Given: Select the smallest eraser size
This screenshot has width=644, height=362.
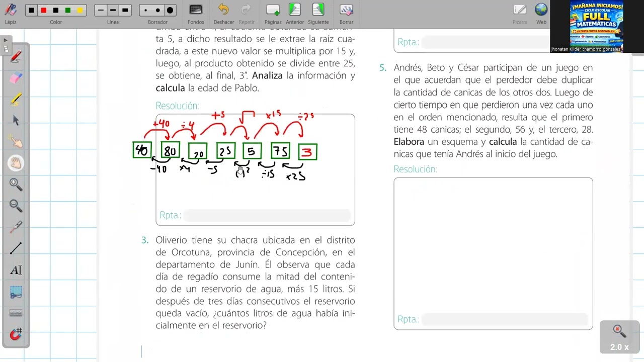Looking at the screenshot, I should coord(146,10).
